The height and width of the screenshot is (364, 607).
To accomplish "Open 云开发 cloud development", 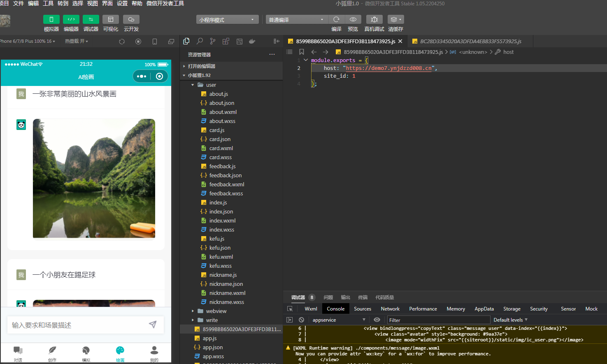I will [x=131, y=19].
